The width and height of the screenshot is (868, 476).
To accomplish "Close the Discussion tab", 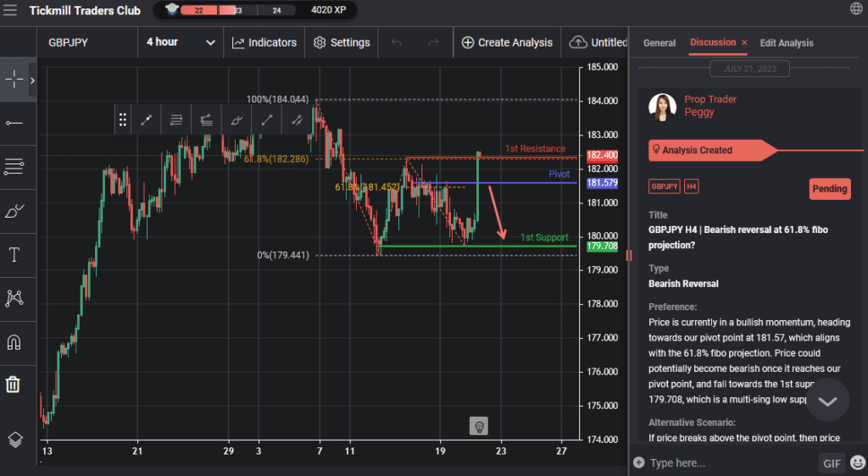I will (x=744, y=42).
